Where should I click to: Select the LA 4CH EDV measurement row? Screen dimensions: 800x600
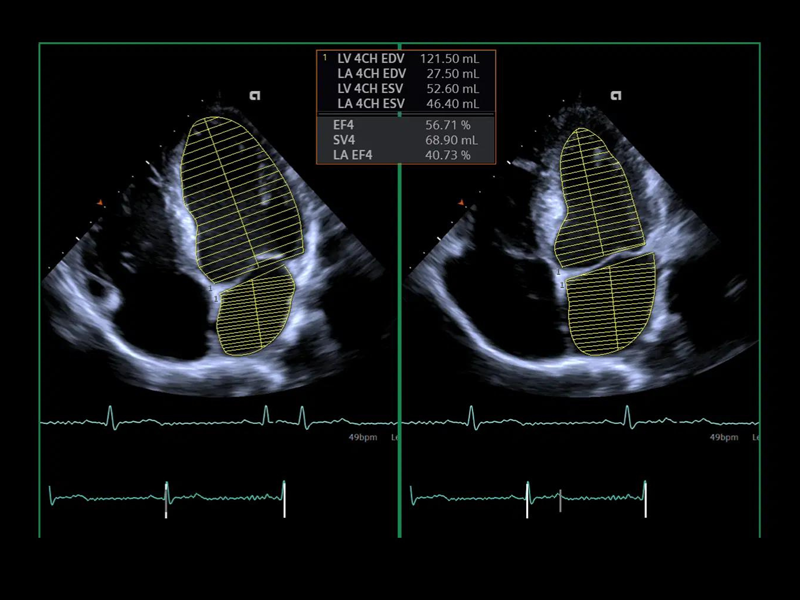point(407,74)
